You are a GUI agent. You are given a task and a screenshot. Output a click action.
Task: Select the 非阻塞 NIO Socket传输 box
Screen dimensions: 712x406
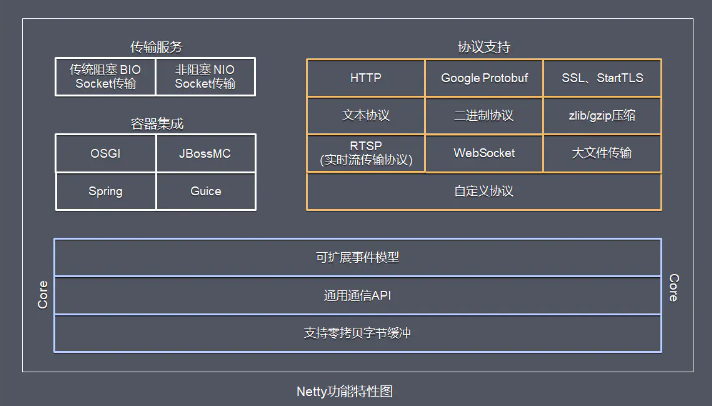pos(206,77)
